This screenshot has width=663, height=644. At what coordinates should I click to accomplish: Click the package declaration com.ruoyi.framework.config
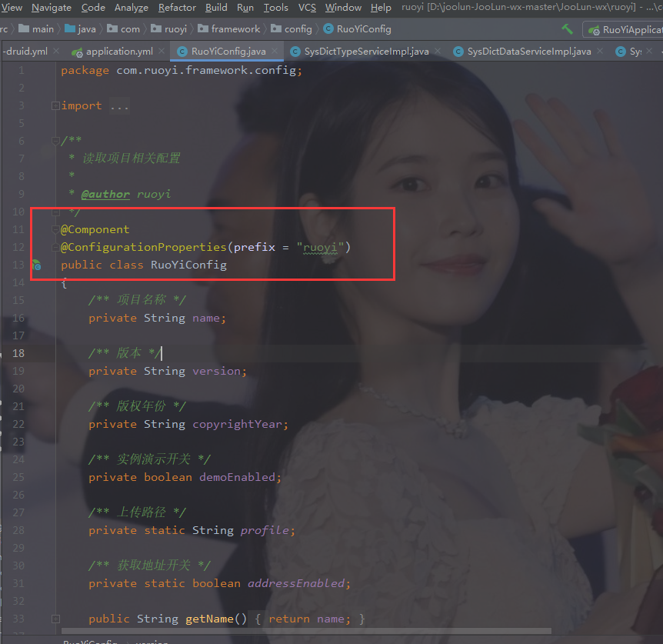point(206,70)
